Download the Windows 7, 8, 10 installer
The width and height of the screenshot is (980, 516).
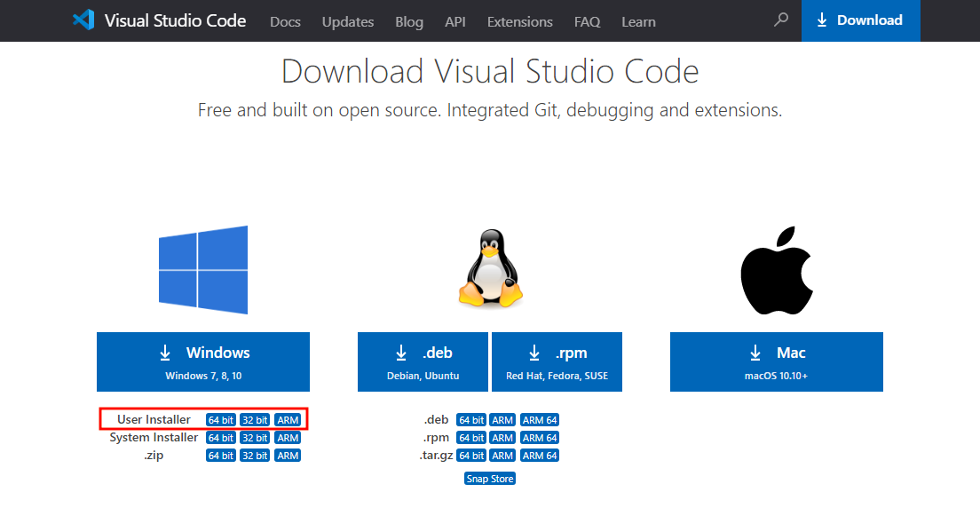tap(203, 361)
